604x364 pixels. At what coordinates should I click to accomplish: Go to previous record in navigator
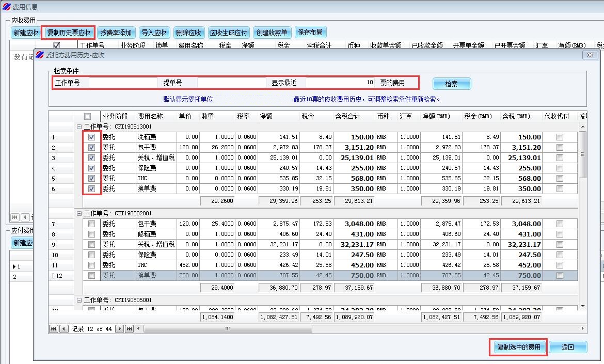click(63, 329)
